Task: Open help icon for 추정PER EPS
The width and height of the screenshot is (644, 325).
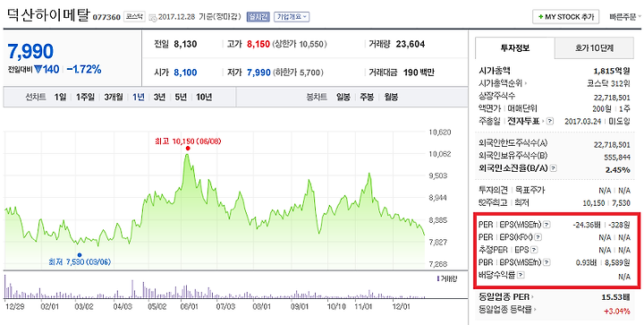Action: point(534,250)
